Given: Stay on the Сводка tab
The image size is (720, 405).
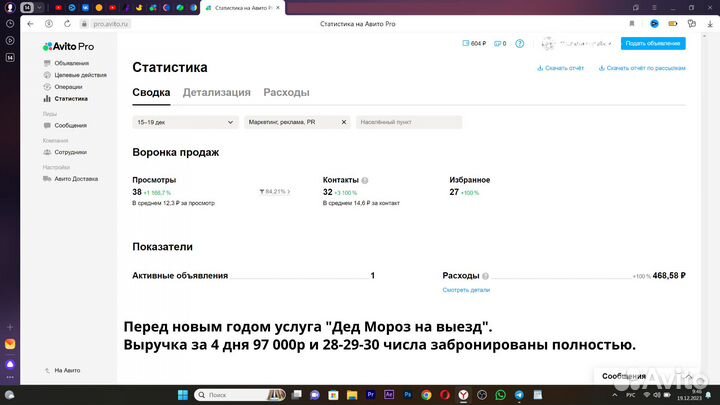Looking at the screenshot, I should pos(151,92).
